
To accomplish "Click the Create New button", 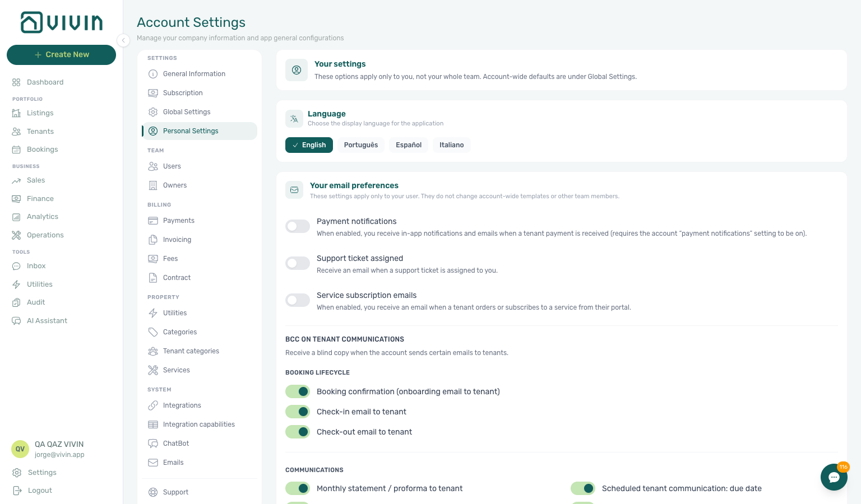I will tap(61, 55).
